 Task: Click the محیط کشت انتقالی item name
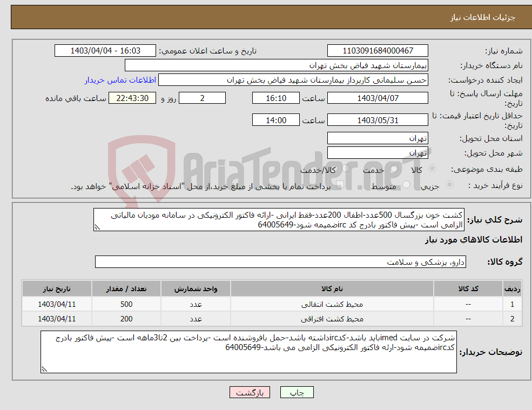[332, 305]
